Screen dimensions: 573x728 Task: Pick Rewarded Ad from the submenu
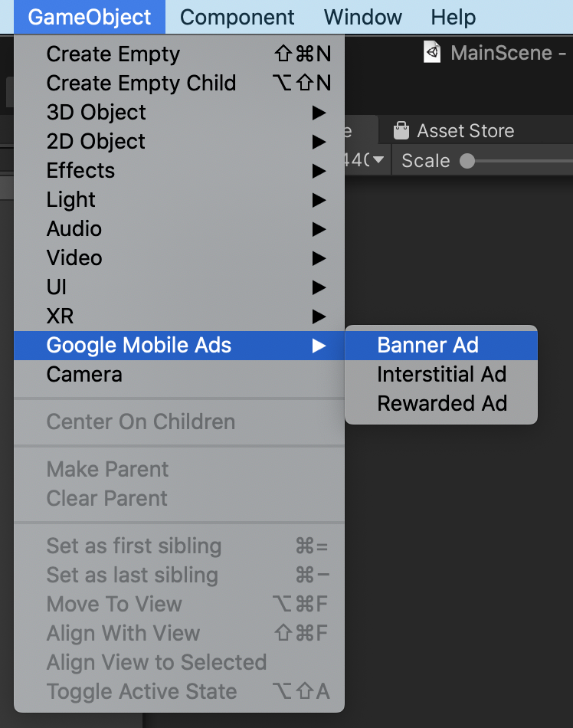click(441, 403)
